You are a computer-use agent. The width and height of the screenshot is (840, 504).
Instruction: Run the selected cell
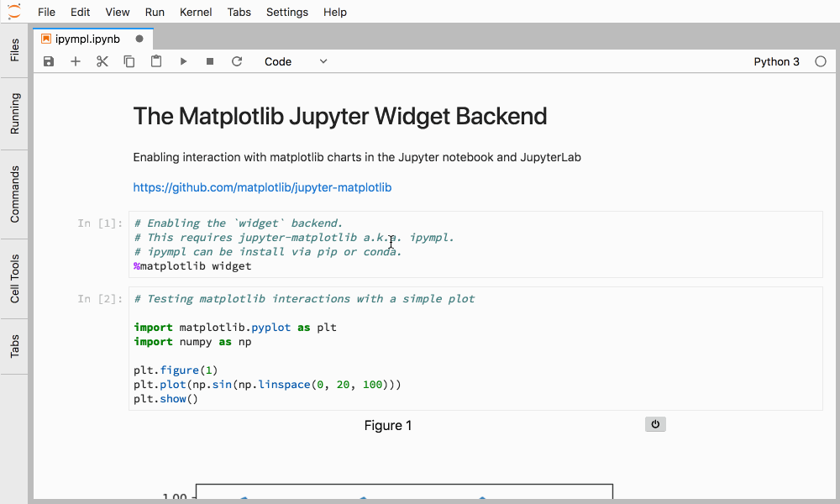click(183, 60)
